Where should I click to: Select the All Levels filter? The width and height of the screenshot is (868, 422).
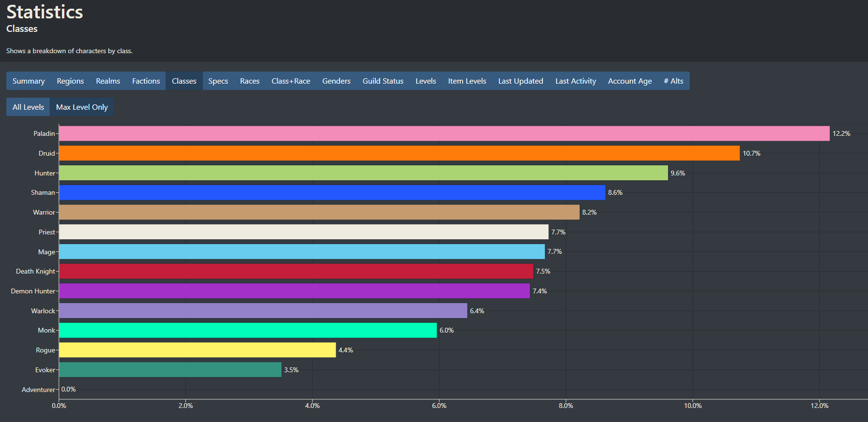pyautogui.click(x=28, y=107)
